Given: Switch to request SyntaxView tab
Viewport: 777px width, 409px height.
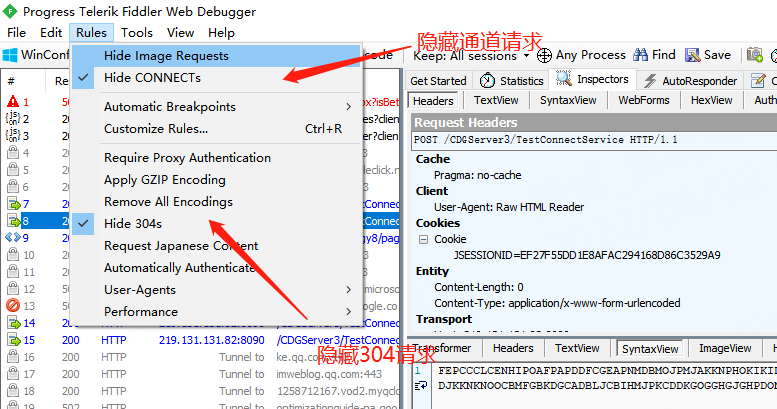Looking at the screenshot, I should [568, 100].
